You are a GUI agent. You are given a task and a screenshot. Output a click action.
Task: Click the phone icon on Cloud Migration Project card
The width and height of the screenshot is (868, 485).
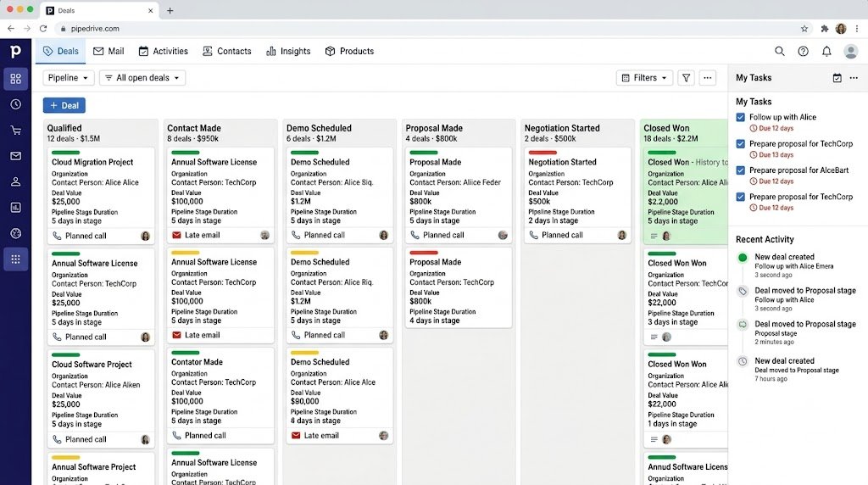click(57, 236)
